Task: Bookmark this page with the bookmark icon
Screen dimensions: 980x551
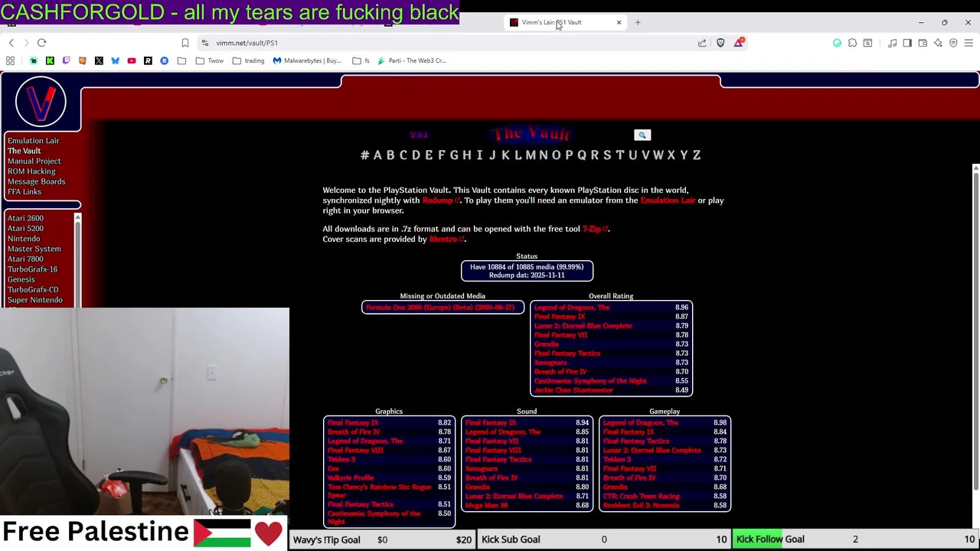Action: [x=185, y=43]
